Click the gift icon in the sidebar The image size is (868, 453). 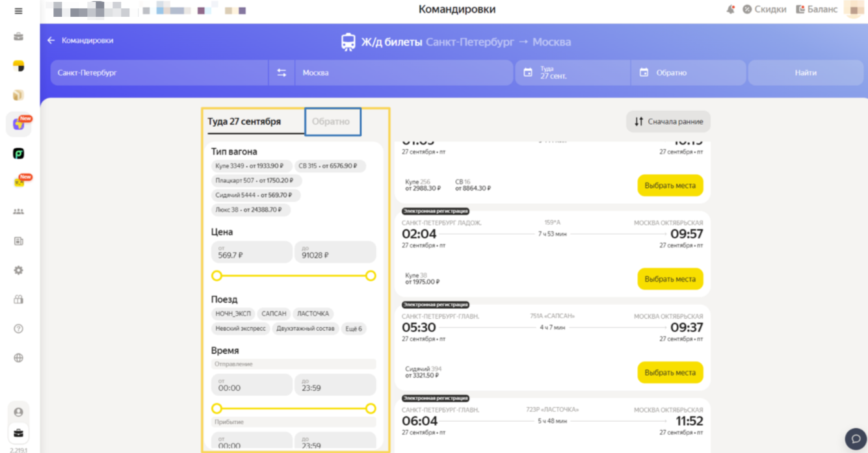pyautogui.click(x=18, y=300)
